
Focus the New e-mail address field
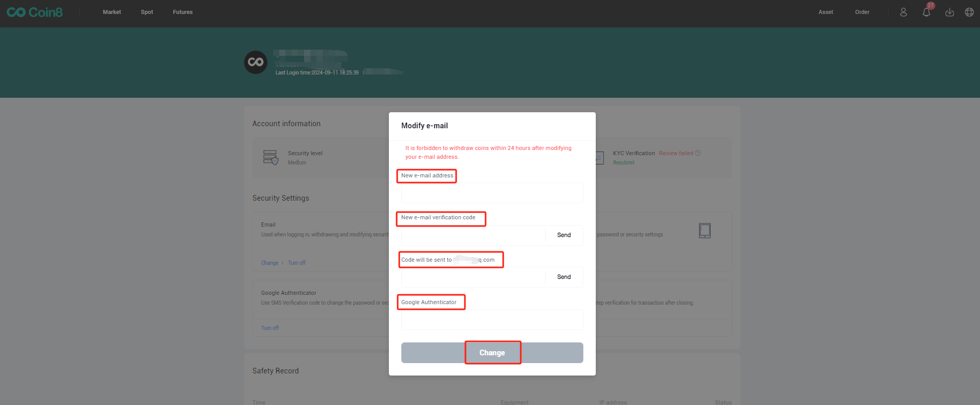pyautogui.click(x=492, y=193)
